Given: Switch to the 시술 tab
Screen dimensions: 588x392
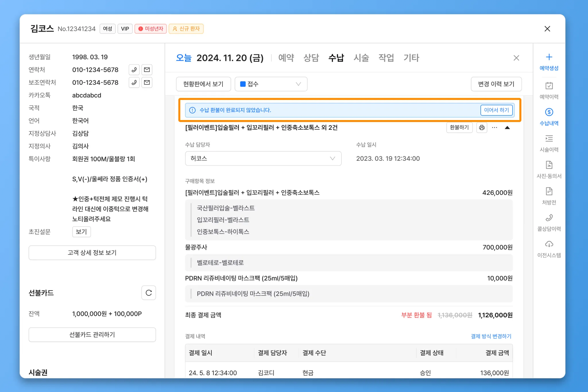Looking at the screenshot, I should pos(361,58).
